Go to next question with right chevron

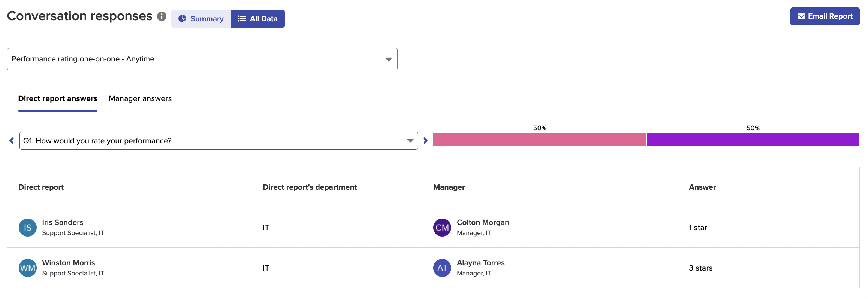point(425,141)
